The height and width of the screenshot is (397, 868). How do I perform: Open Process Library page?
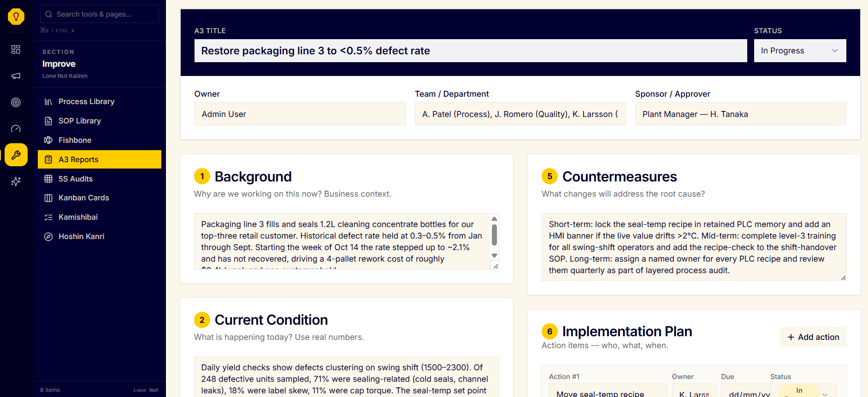[x=100, y=102]
